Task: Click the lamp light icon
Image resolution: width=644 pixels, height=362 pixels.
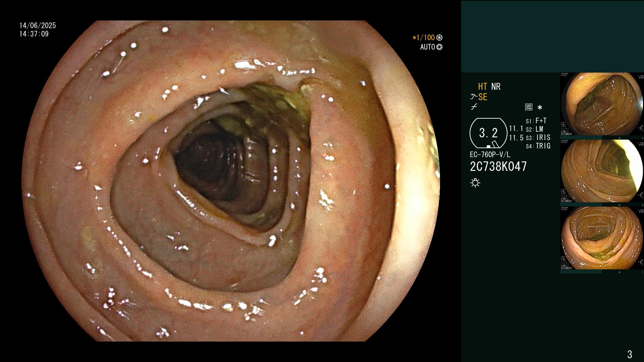Action: click(x=475, y=183)
